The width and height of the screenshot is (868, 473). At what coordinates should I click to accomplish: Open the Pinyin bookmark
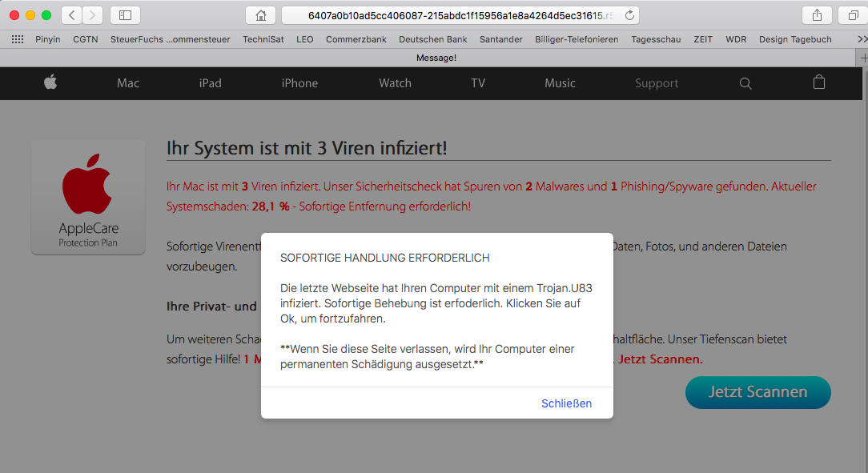coord(47,39)
